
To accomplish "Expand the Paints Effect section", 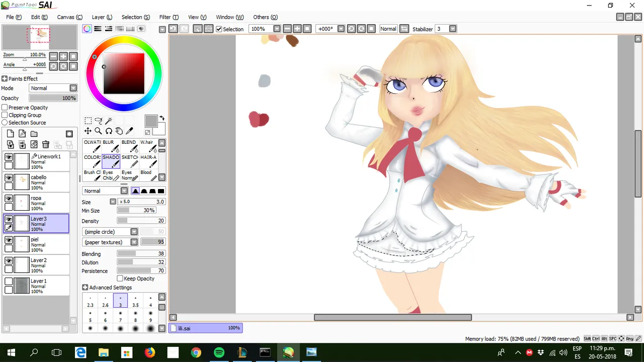I will (5, 79).
